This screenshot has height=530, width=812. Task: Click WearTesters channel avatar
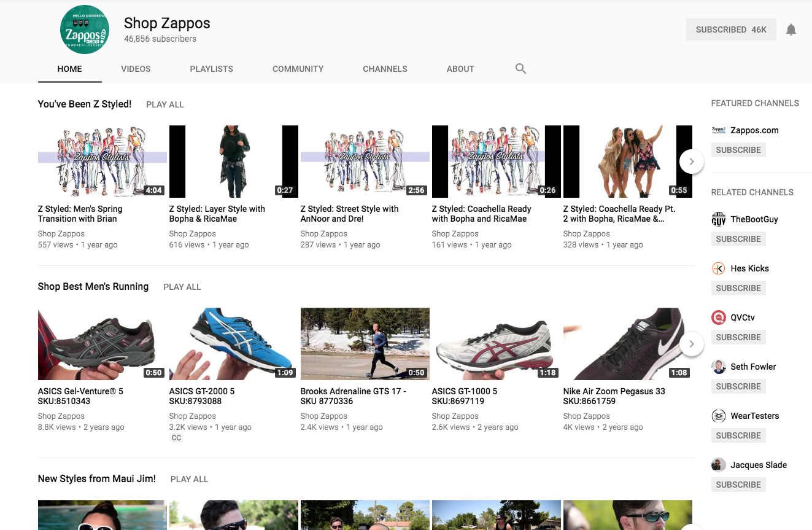pos(718,416)
